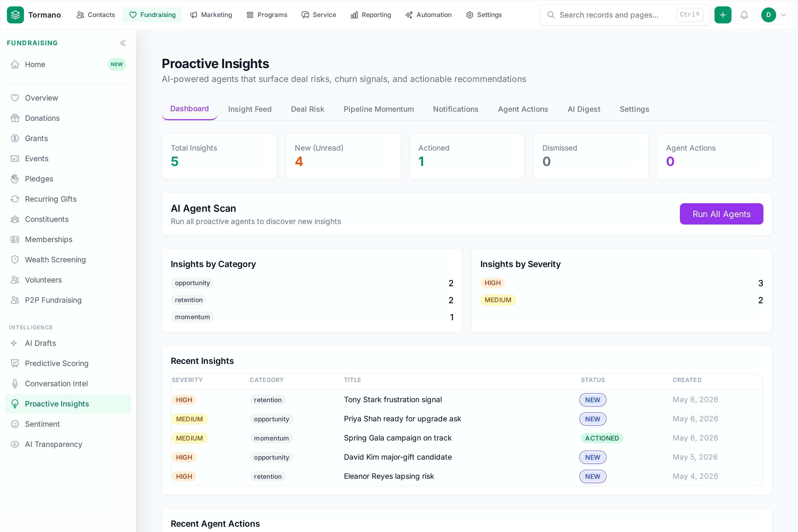798x532 pixels.
Task: Open David Kim major-gift candidate insight
Action: pyautogui.click(x=398, y=457)
